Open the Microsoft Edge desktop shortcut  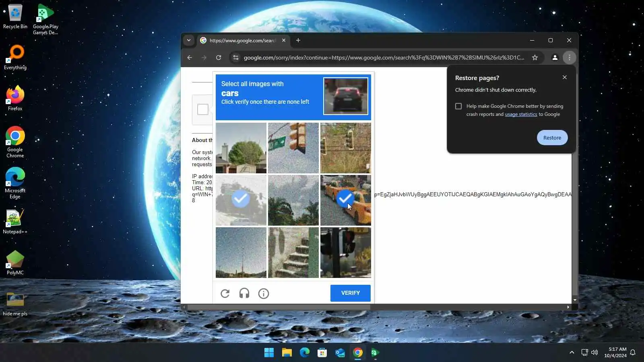pyautogui.click(x=15, y=183)
